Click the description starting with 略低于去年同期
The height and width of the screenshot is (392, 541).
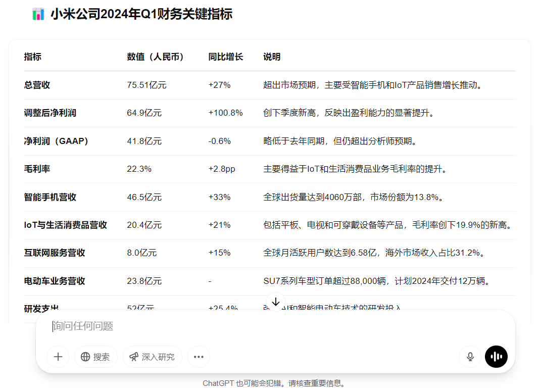pos(340,141)
